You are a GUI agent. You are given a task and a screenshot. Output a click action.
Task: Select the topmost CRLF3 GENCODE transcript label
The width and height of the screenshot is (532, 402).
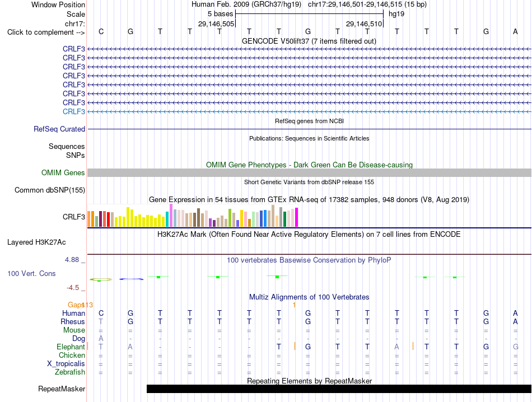pyautogui.click(x=74, y=49)
